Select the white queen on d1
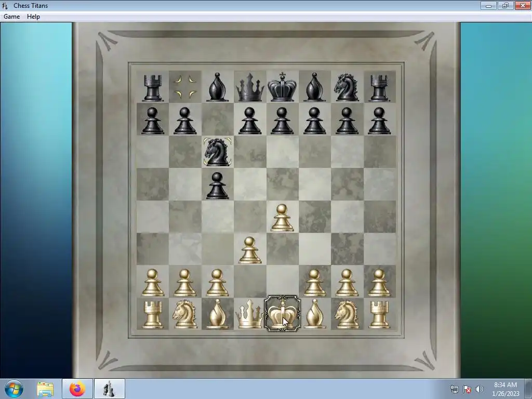The image size is (532, 399). coord(250,314)
